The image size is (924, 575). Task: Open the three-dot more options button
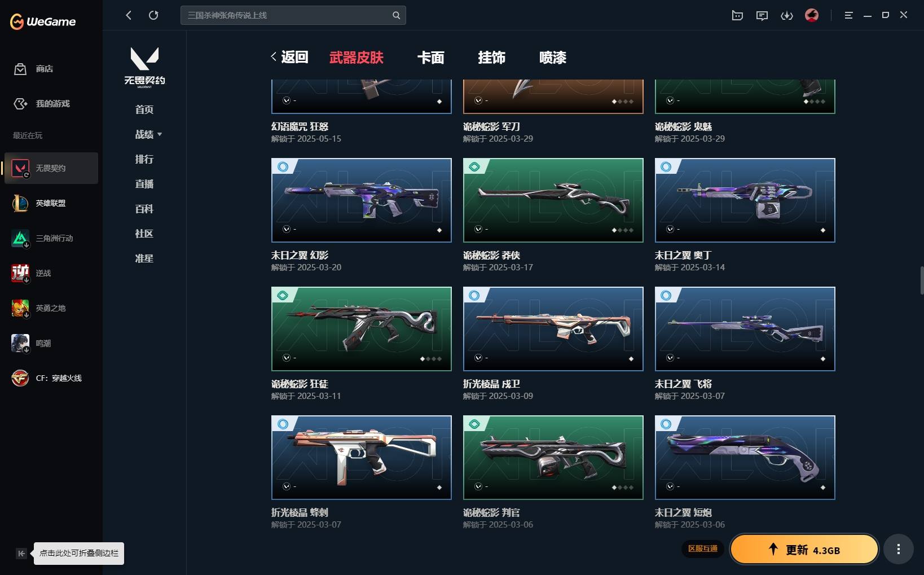coord(899,549)
